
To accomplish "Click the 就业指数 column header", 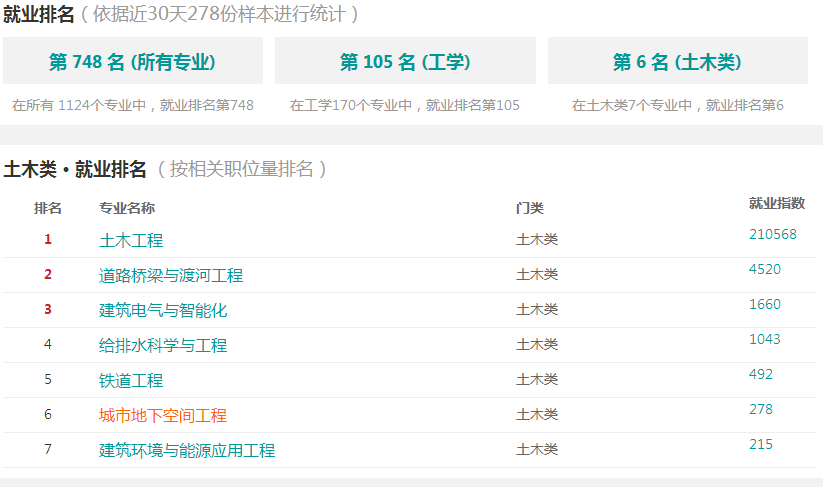I will click(x=777, y=203).
